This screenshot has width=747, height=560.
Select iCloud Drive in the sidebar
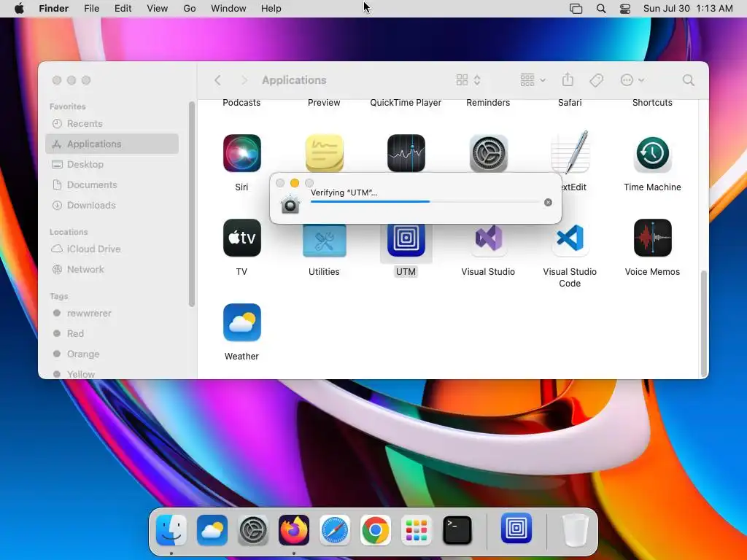[x=112, y=249]
